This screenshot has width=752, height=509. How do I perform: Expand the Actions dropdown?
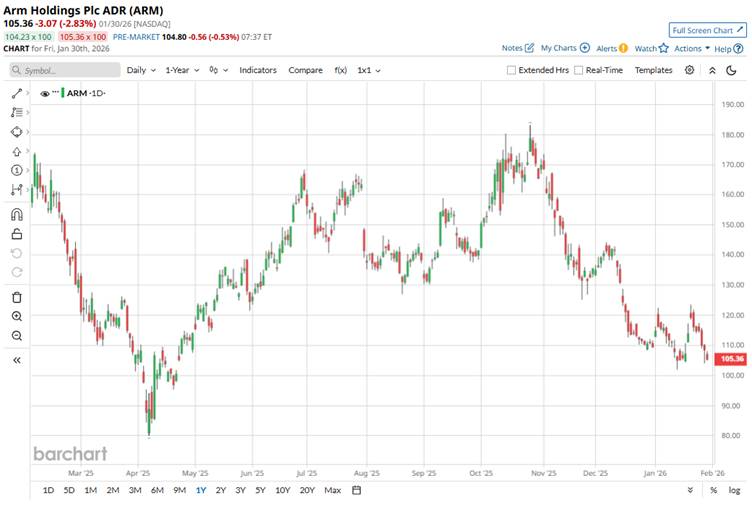click(x=692, y=48)
